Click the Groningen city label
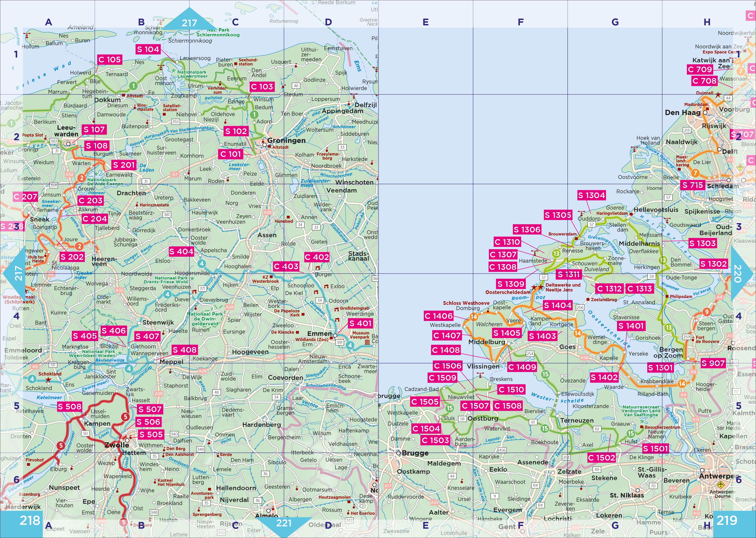The height and width of the screenshot is (538, 756). pyautogui.click(x=287, y=140)
